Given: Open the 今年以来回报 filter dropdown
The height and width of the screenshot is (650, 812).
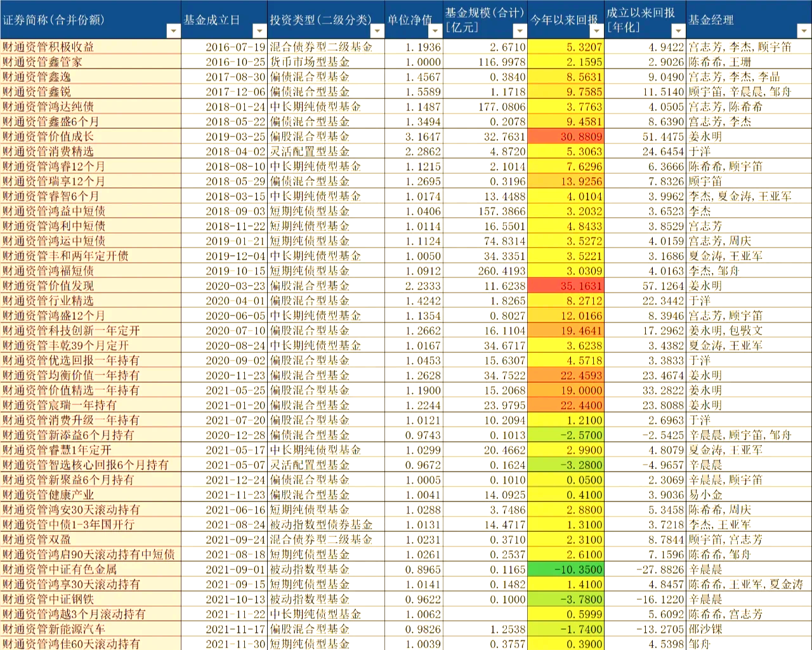Looking at the screenshot, I should pyautogui.click(x=594, y=30).
